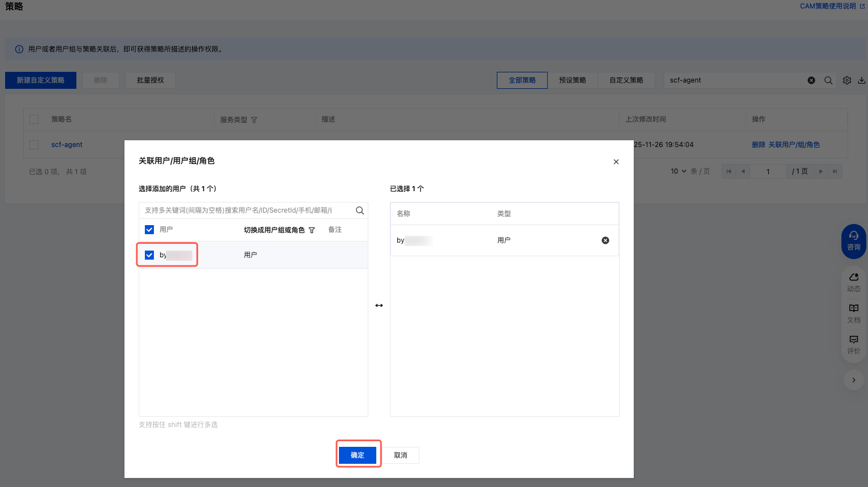Switch to the 自定义策略 tab
The image size is (868, 487).
point(626,80)
